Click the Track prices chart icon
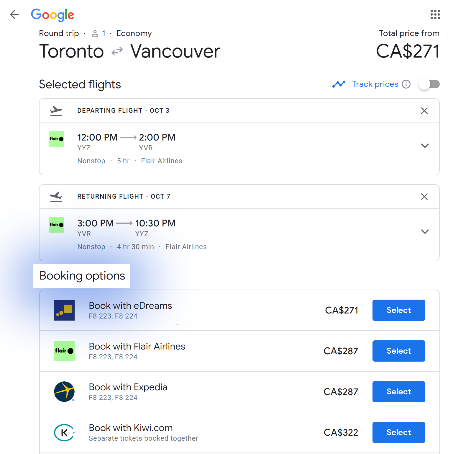Viewport: 476px width, 454px height. [x=339, y=84]
